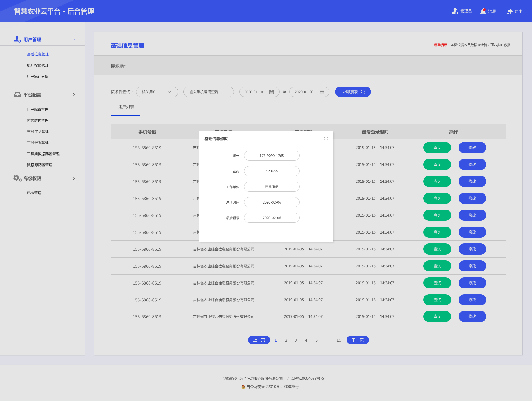Click the end date field 2020-01-20
Image resolution: width=532 pixels, height=401 pixels.
pyautogui.click(x=309, y=92)
